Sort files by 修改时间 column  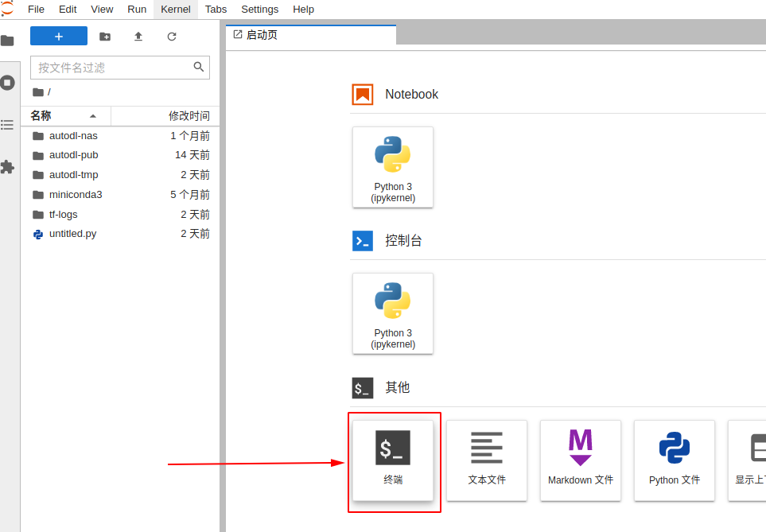[x=189, y=116]
